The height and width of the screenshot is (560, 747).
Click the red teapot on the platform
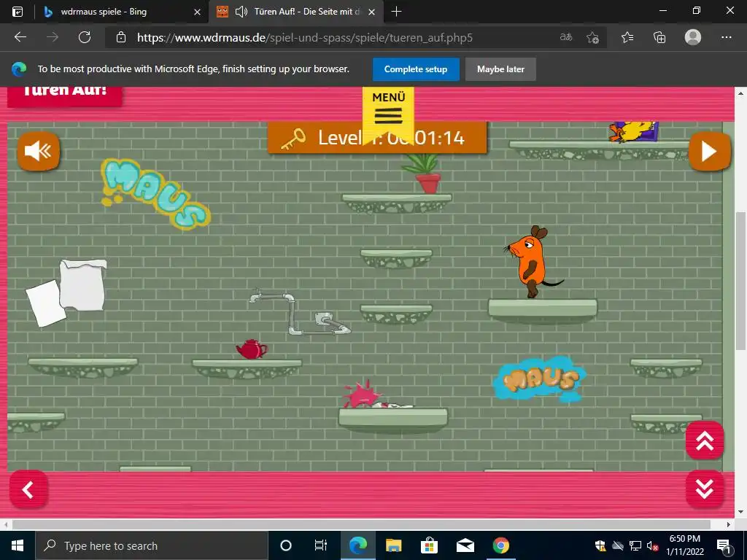click(252, 349)
